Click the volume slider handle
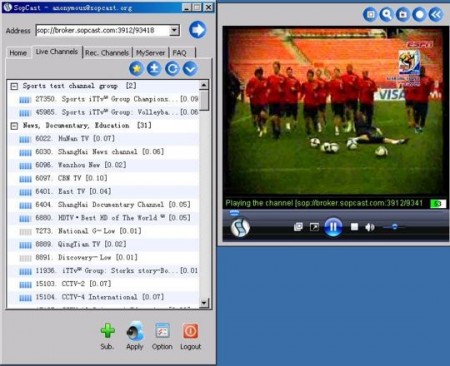This screenshot has height=366, width=450. [x=395, y=227]
